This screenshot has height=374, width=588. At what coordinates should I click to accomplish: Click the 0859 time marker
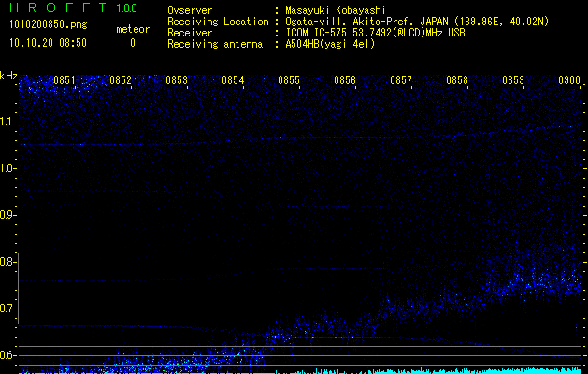513,80
